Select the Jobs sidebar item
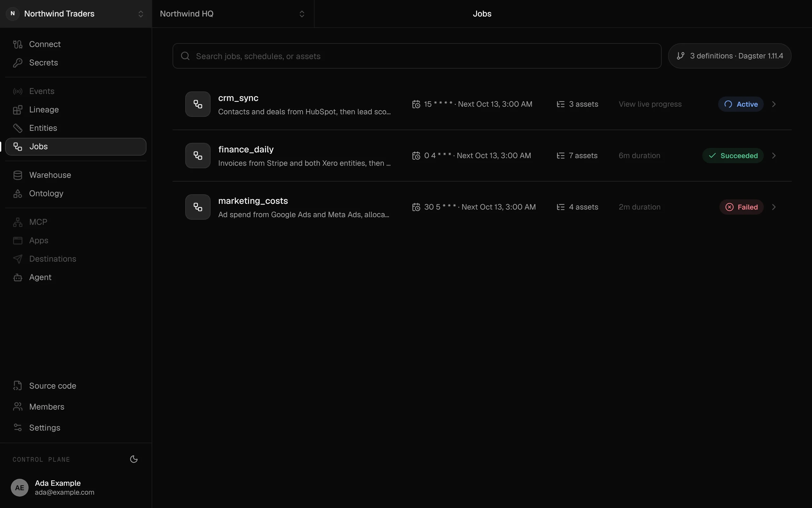Screen dimensions: 812x508 point(75,147)
